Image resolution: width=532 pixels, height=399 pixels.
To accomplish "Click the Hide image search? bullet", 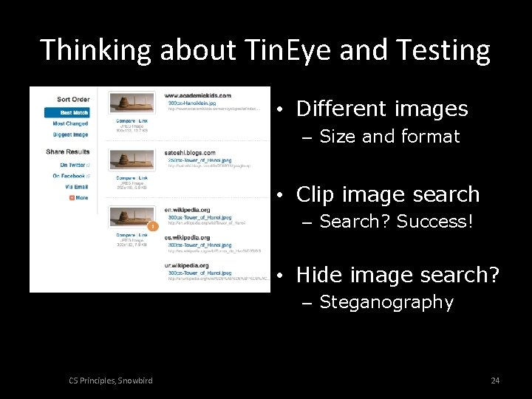I will [x=398, y=274].
